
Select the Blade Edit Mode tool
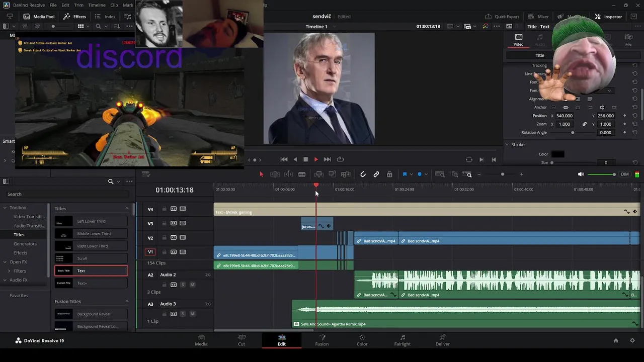click(x=302, y=174)
